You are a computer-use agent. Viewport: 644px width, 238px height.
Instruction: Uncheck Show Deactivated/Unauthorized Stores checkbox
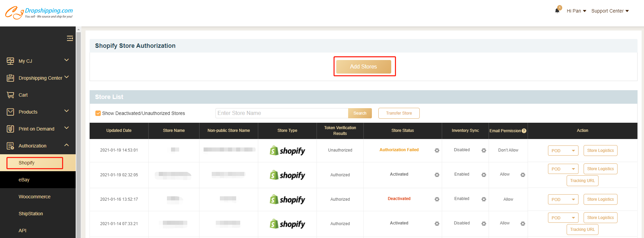pos(98,113)
